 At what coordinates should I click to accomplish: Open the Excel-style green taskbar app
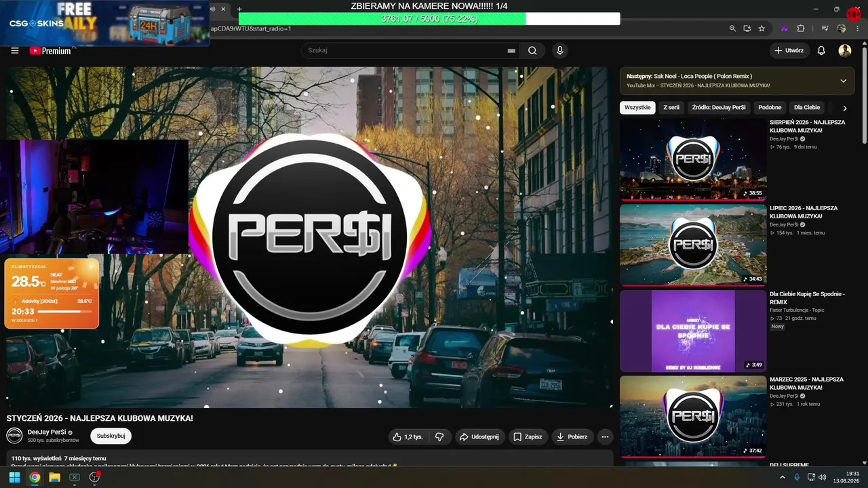[x=75, y=477]
